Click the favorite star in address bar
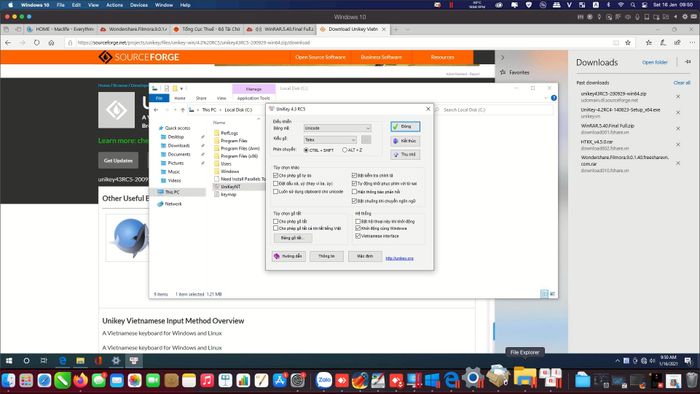The height and width of the screenshot is (394, 700). pyautogui.click(x=628, y=43)
